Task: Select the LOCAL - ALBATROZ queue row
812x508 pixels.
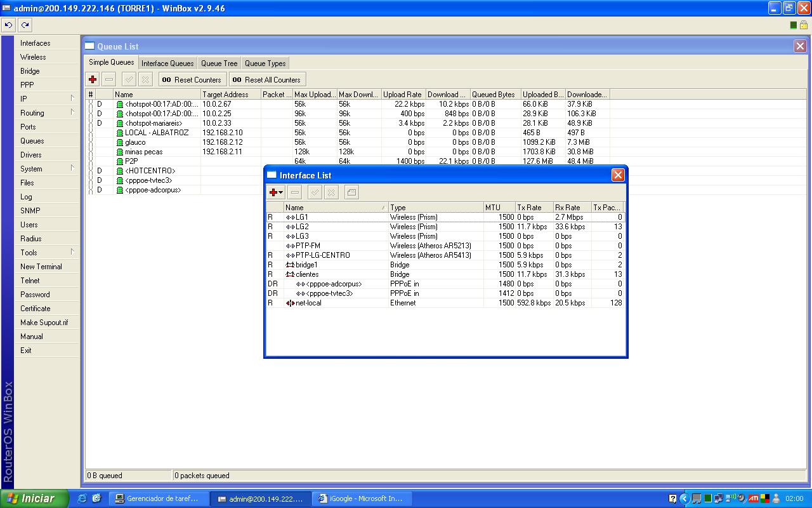Action: coord(348,133)
